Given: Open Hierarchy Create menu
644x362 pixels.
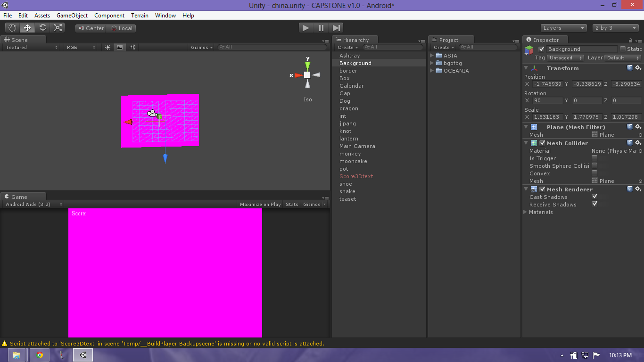Looking at the screenshot, I should [x=347, y=48].
